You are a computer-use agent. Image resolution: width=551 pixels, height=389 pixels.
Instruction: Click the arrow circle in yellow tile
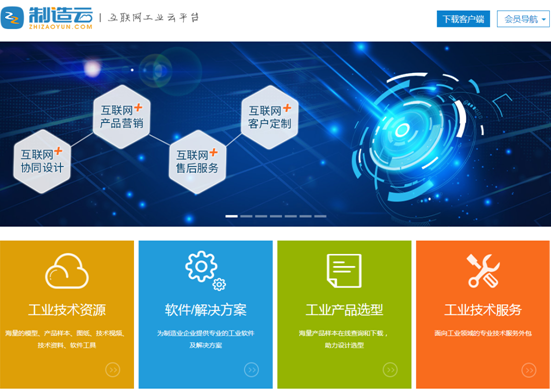coord(113,370)
